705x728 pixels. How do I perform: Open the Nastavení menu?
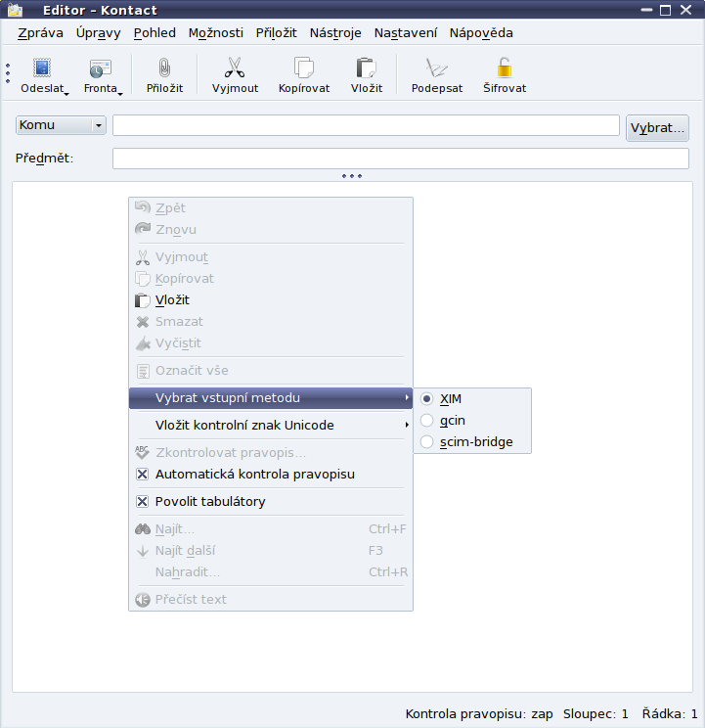[x=406, y=33]
